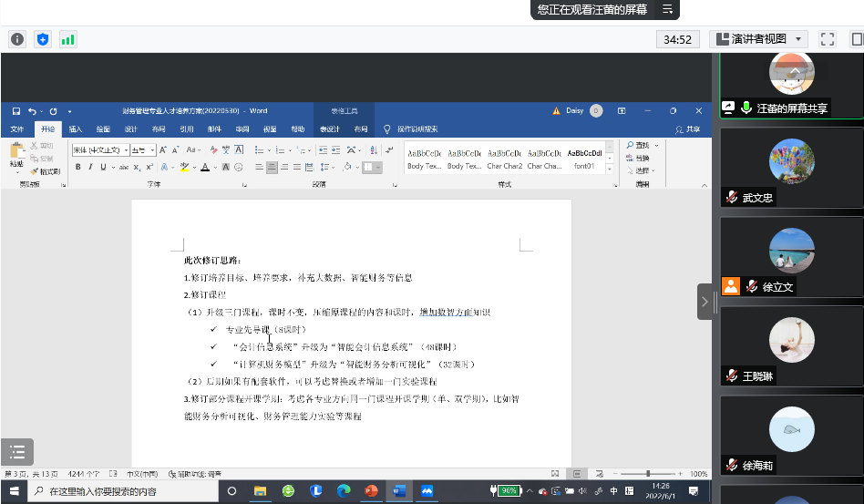Switch to the 审阅 ribbon tab
This screenshot has width=864, height=504.
tap(242, 129)
